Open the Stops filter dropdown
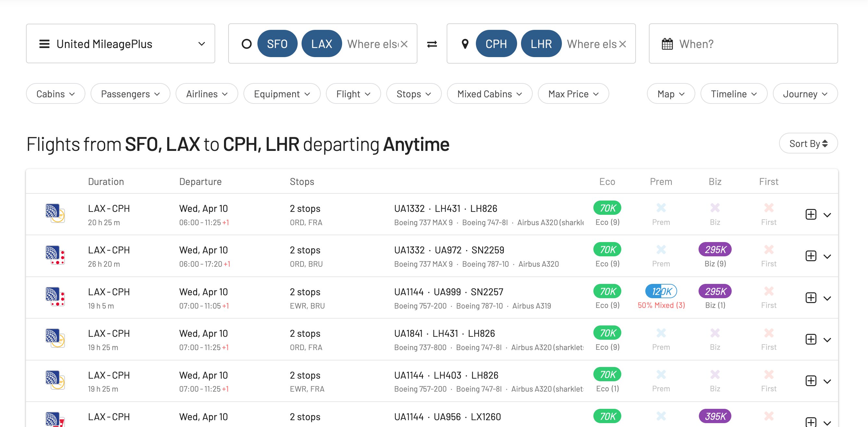Viewport: 868px width, 427px height. [x=414, y=94]
